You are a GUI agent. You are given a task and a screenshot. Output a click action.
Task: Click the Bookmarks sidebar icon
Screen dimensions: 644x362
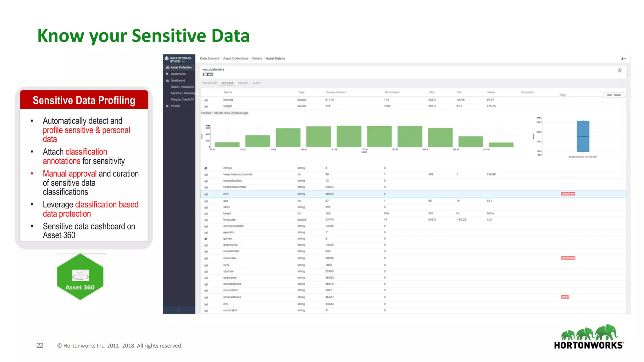pos(167,74)
